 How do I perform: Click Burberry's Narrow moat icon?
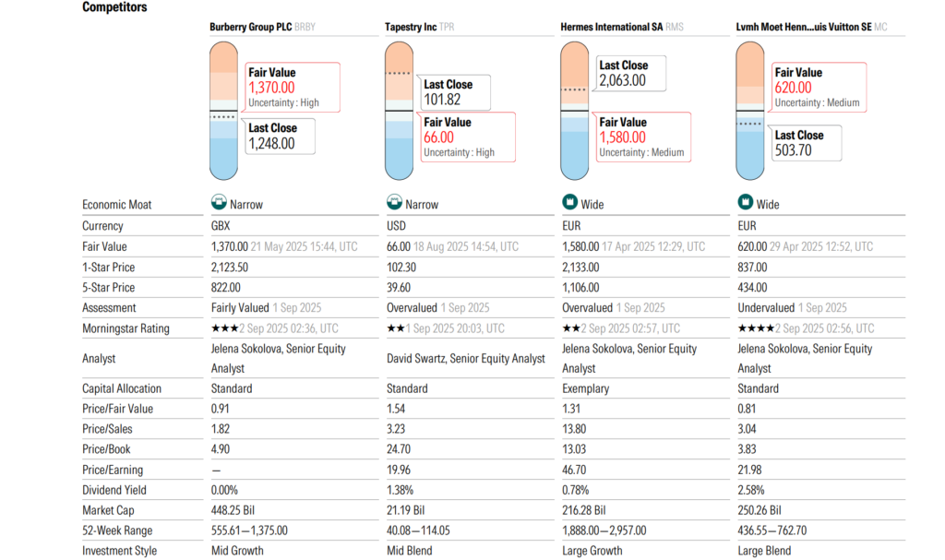pos(219,202)
